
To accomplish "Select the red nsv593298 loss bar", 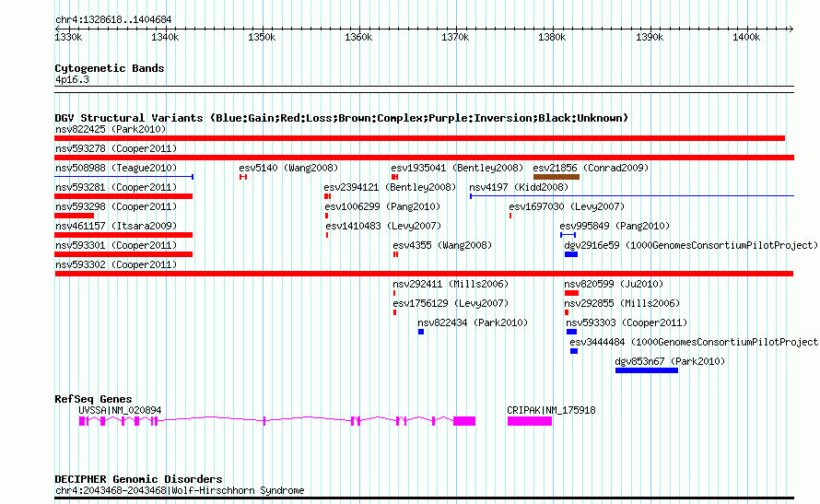I will pyautogui.click(x=75, y=216).
